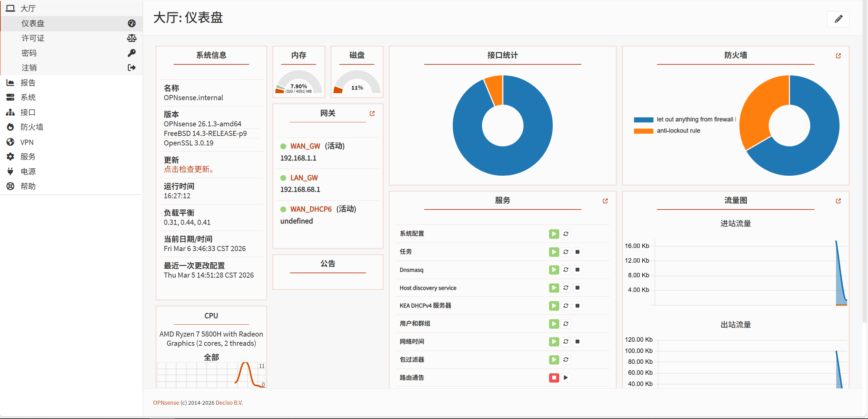
Task: Open the 许可证 menu item
Action: 33,38
